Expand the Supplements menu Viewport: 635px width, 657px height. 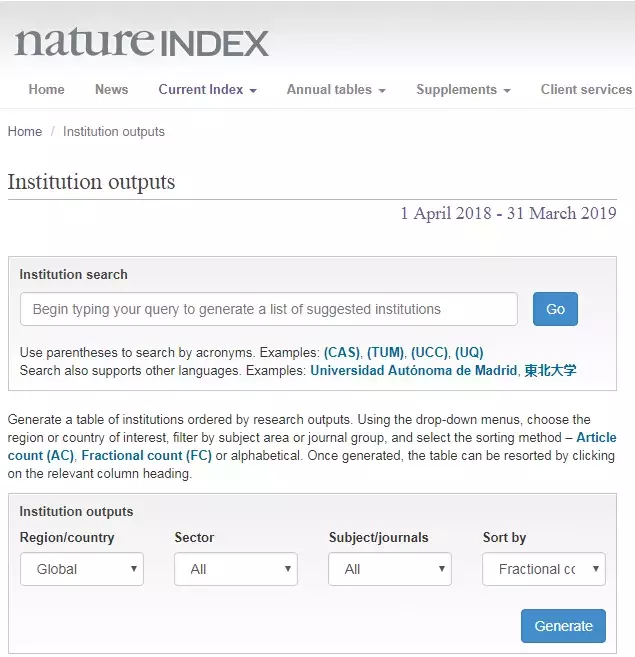463,89
